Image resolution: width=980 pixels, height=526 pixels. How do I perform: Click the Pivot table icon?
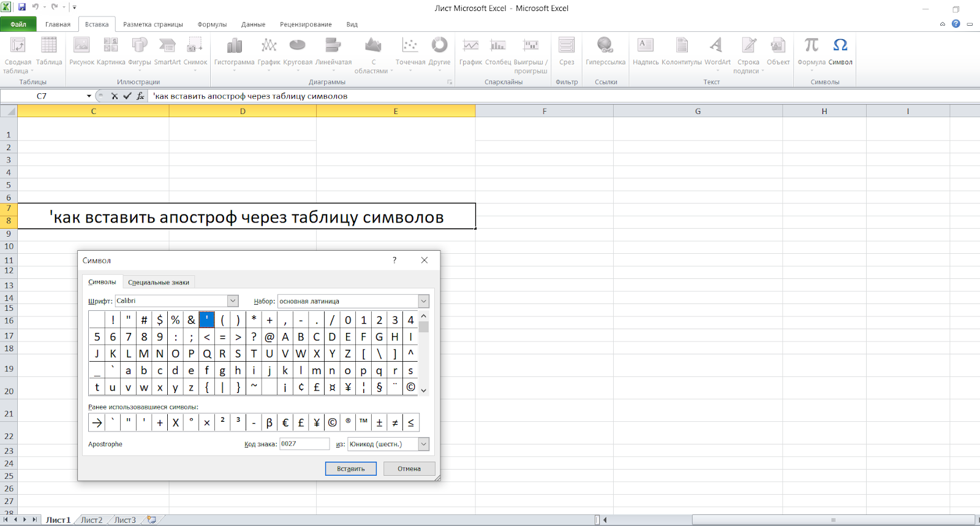(18, 46)
